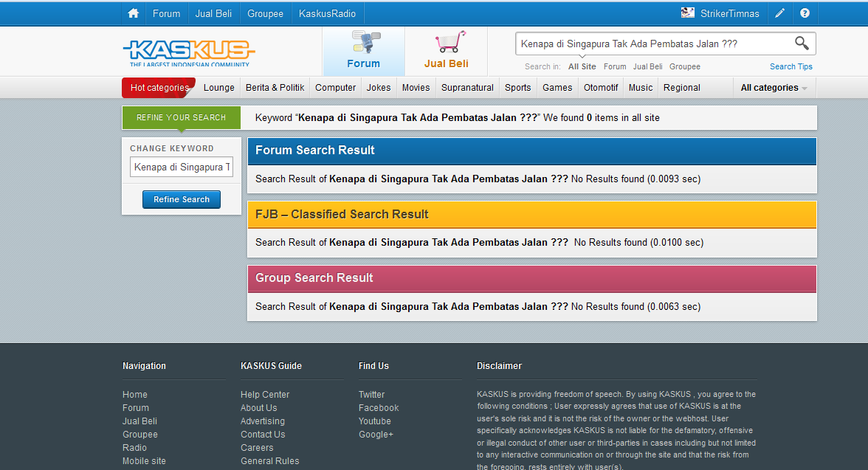Open Contact Us footer link
This screenshot has width=868, height=470.
tap(263, 434)
